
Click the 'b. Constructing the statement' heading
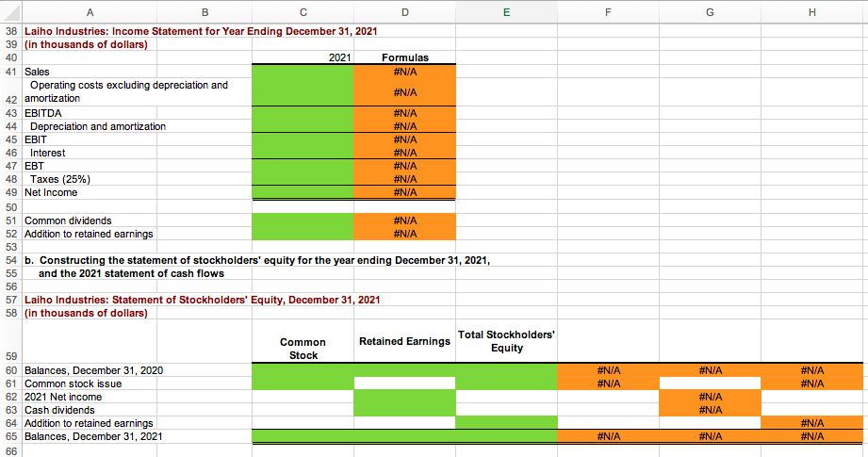[x=257, y=260]
